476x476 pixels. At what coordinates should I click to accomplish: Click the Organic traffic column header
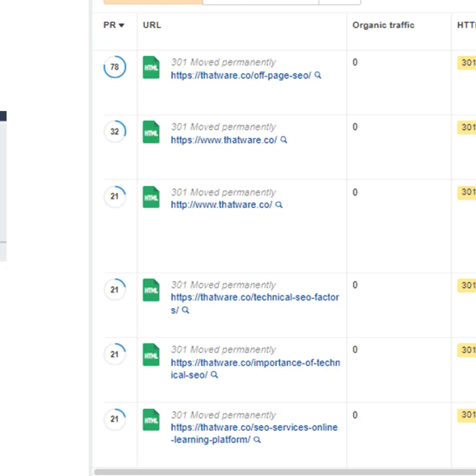383,25
